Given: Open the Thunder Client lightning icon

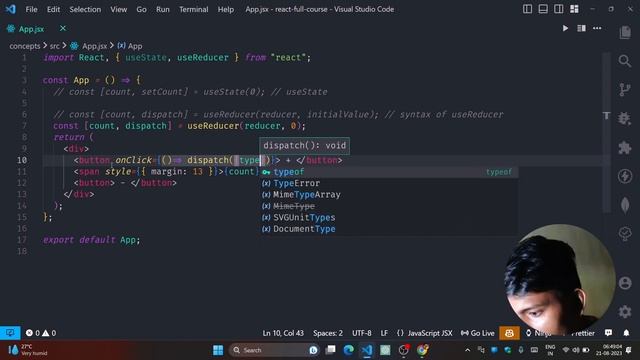Looking at the screenshot, I should [625, 176].
